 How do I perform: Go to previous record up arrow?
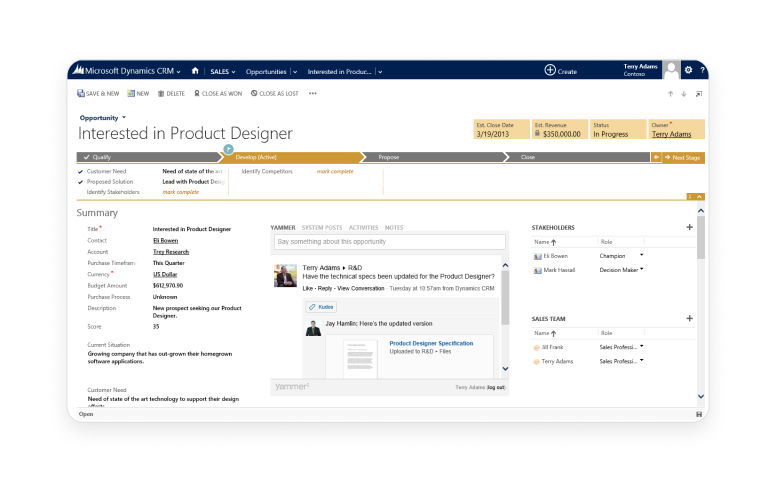coord(671,94)
